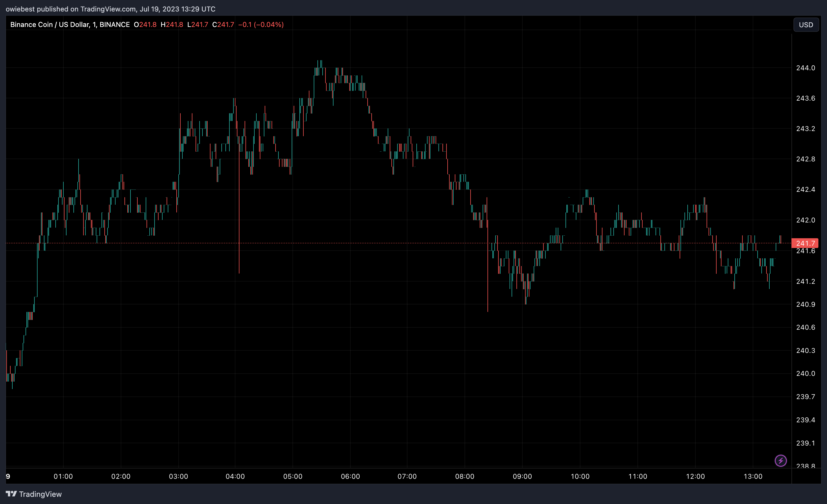The image size is (827, 504).
Task: Click the red 241.7 current price label
Action: click(805, 243)
